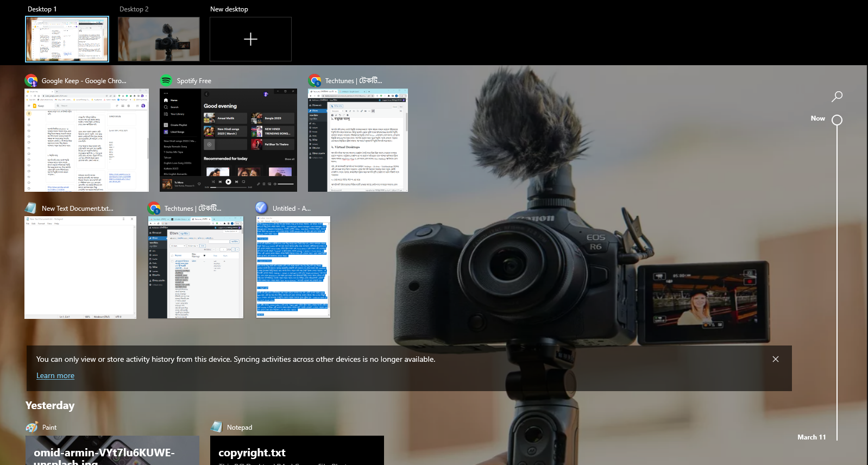Click the "Spotify Free" window title
868x465 pixels.
[194, 81]
